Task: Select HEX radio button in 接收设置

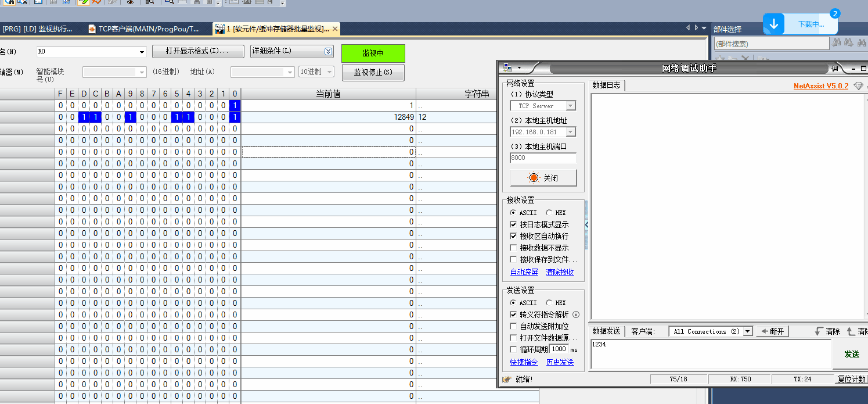Action: [549, 213]
